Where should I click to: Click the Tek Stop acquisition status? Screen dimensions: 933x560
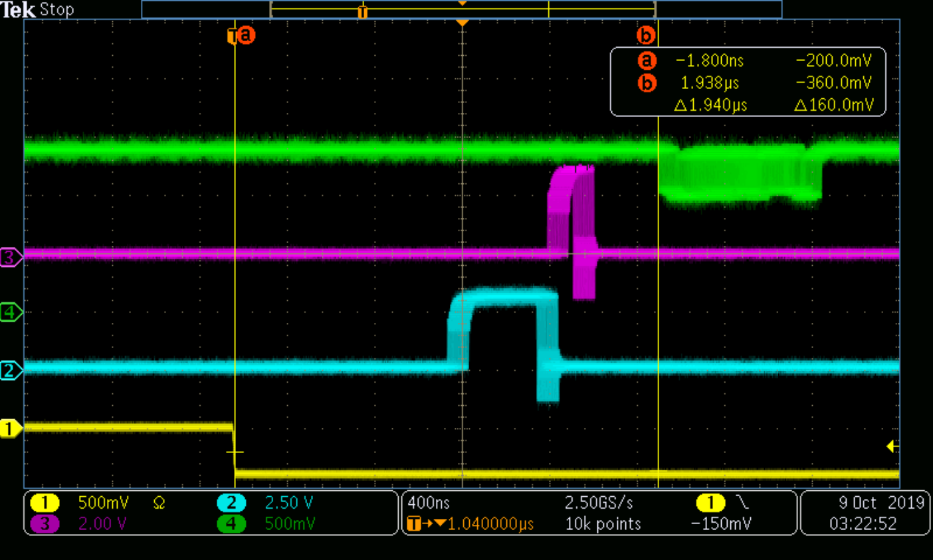37,9
